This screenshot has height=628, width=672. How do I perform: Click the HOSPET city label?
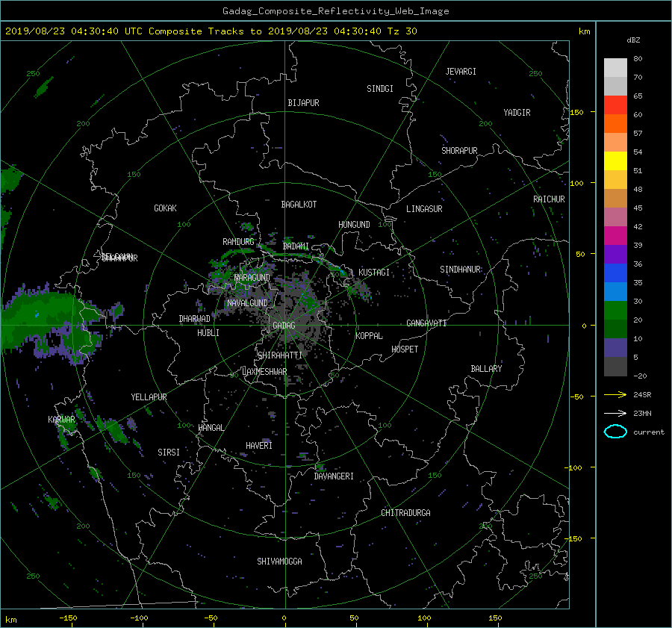[405, 349]
